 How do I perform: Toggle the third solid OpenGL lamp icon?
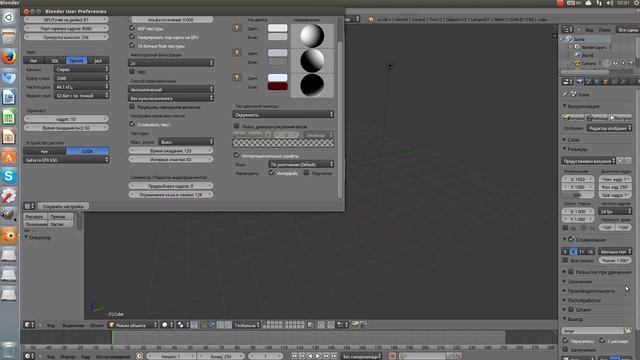coord(237,78)
